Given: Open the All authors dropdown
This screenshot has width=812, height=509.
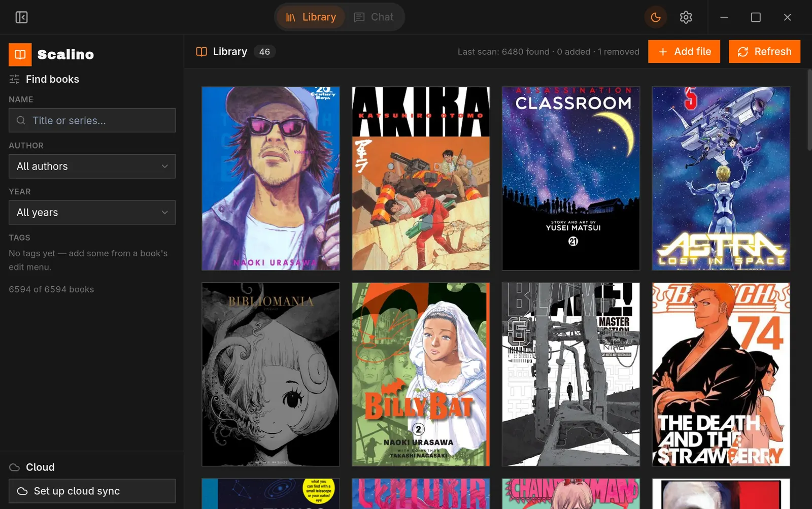Looking at the screenshot, I should tap(92, 166).
